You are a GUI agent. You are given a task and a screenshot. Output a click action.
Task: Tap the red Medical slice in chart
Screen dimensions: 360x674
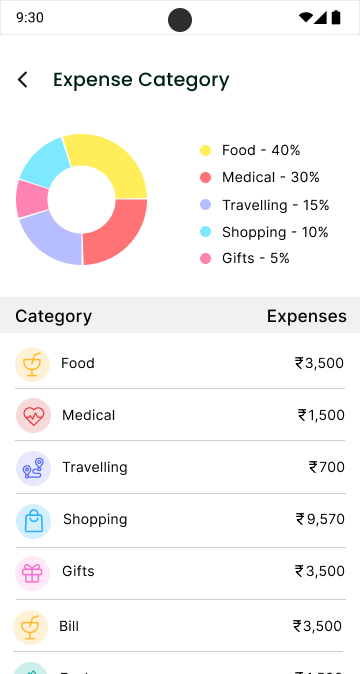pos(118,234)
